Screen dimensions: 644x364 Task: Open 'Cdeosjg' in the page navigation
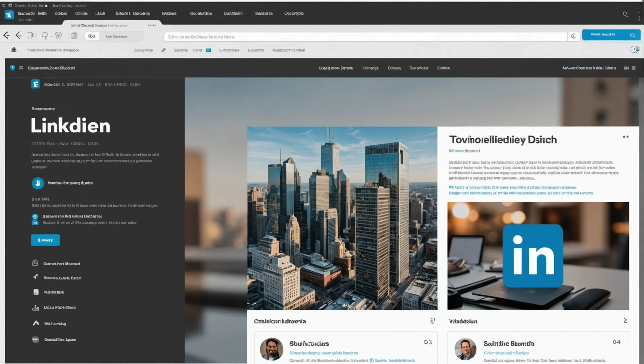pos(370,68)
